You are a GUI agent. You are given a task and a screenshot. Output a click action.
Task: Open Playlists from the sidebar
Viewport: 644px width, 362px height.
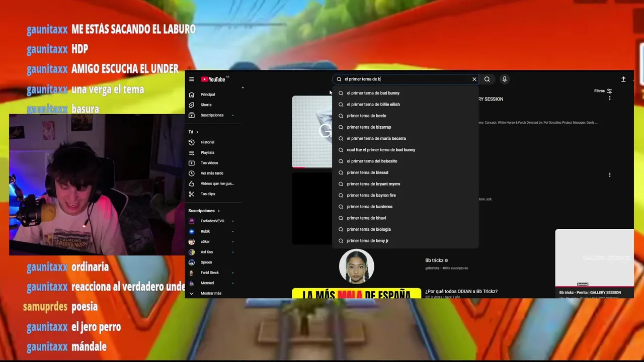pyautogui.click(x=207, y=153)
